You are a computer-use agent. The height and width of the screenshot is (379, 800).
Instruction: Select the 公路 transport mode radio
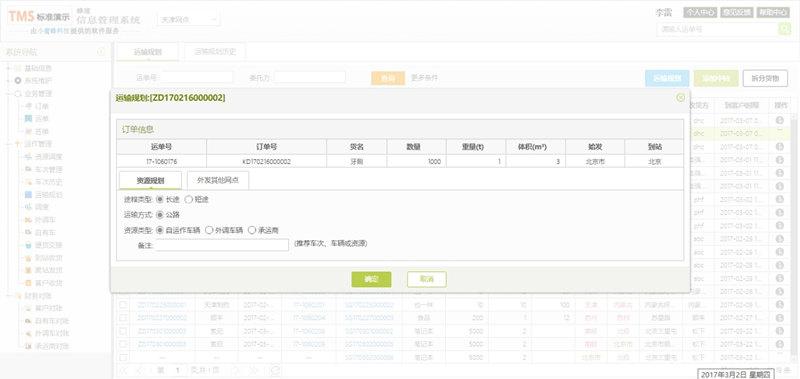coord(160,215)
